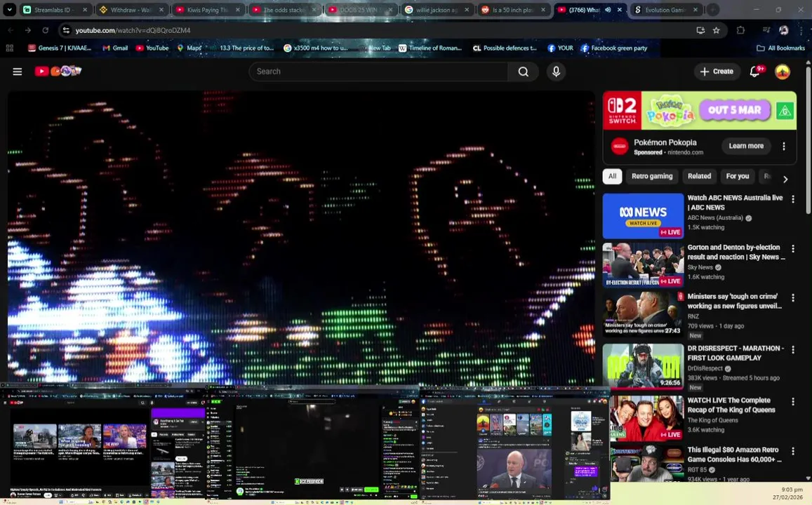Open options for King of Queens video
Screen dimensions: 812x505
[792, 401]
